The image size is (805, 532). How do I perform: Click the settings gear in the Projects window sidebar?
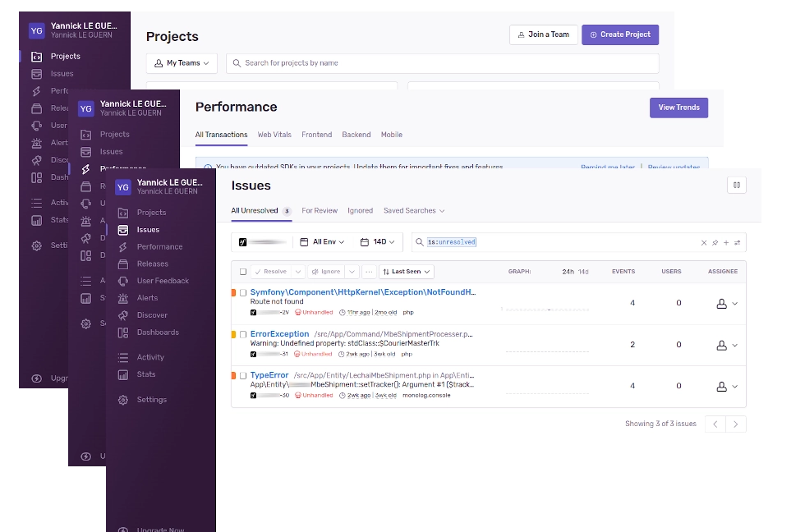(36, 245)
